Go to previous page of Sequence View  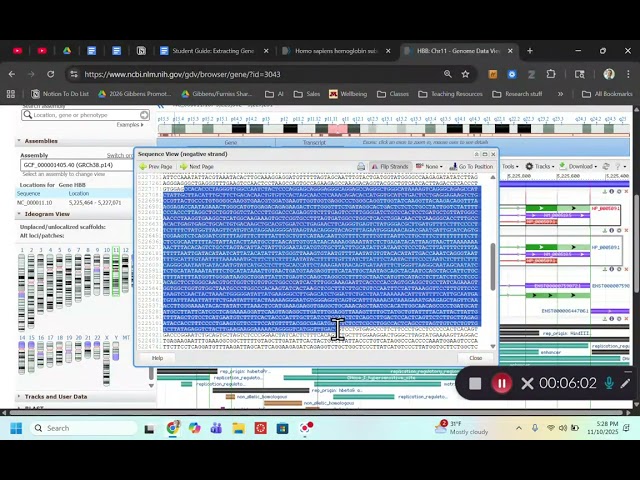click(156, 167)
